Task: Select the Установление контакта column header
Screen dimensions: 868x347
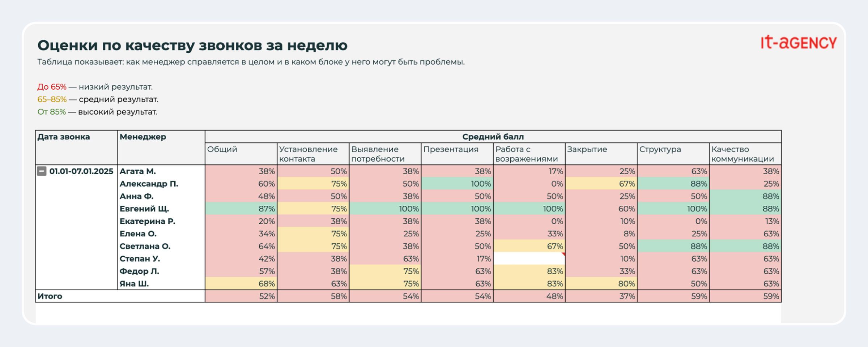Action: coord(308,154)
